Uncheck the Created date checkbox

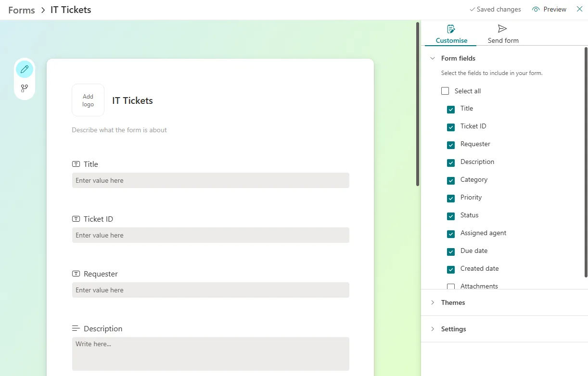[x=451, y=270]
